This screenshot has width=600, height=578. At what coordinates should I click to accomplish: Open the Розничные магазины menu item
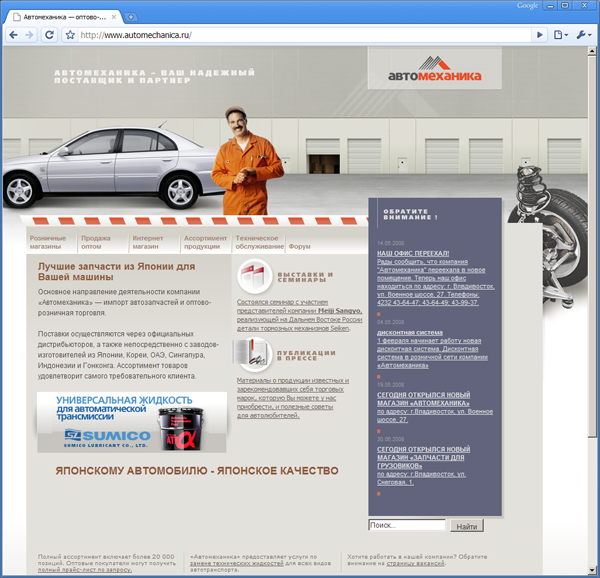(48, 242)
